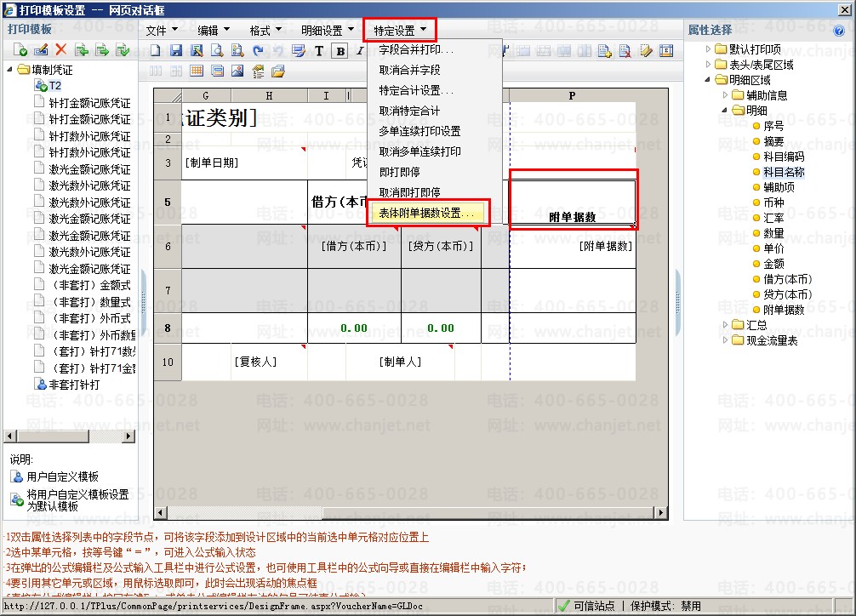This screenshot has height=616, width=856.
Task: Click the save disk icon in toolbar
Action: pyautogui.click(x=176, y=51)
